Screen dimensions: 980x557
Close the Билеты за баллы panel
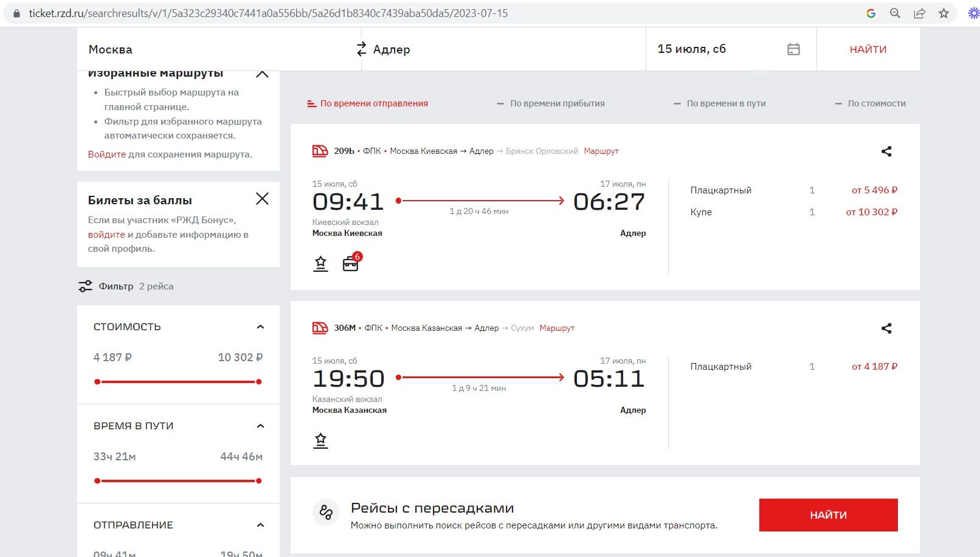[262, 199]
